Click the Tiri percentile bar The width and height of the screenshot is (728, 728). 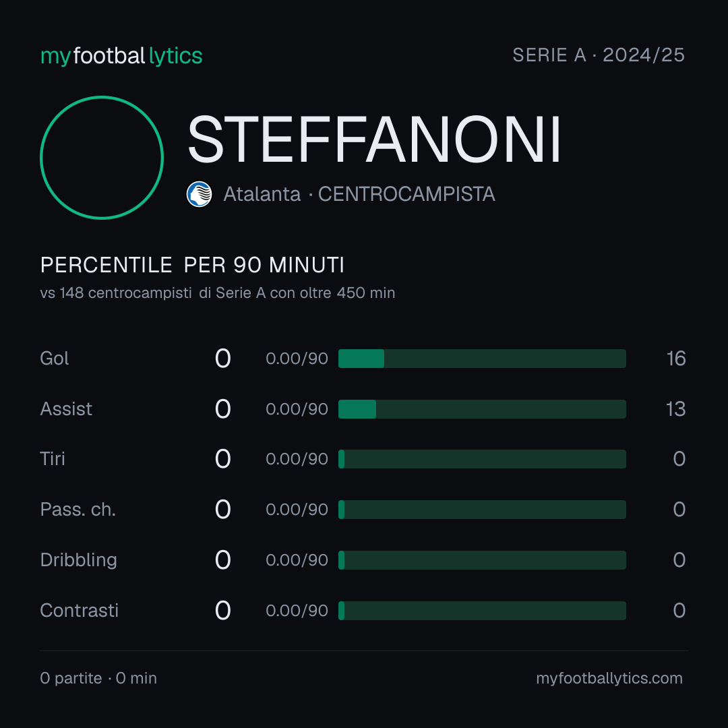(482, 459)
